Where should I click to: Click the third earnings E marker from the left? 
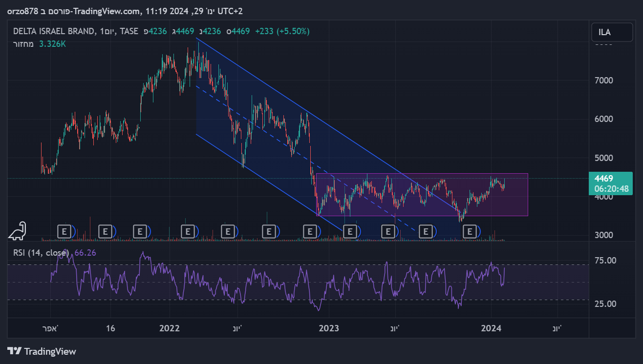[x=141, y=231]
